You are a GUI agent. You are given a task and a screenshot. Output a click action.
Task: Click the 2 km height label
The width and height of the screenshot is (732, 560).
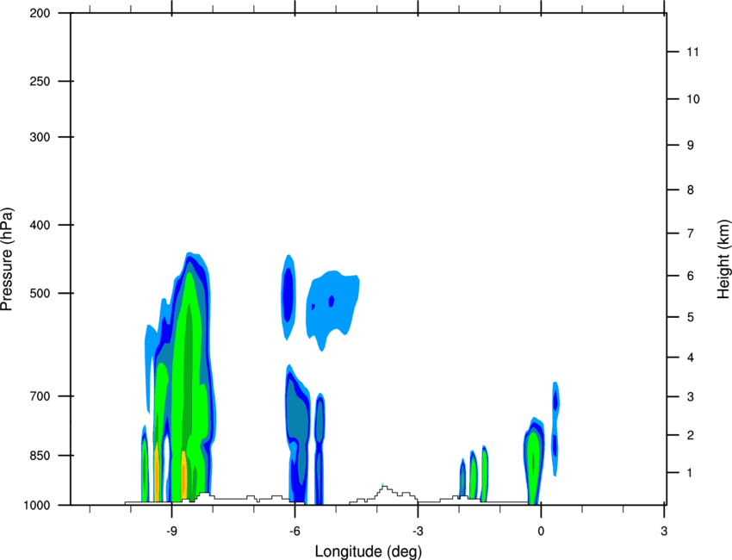(x=691, y=435)
